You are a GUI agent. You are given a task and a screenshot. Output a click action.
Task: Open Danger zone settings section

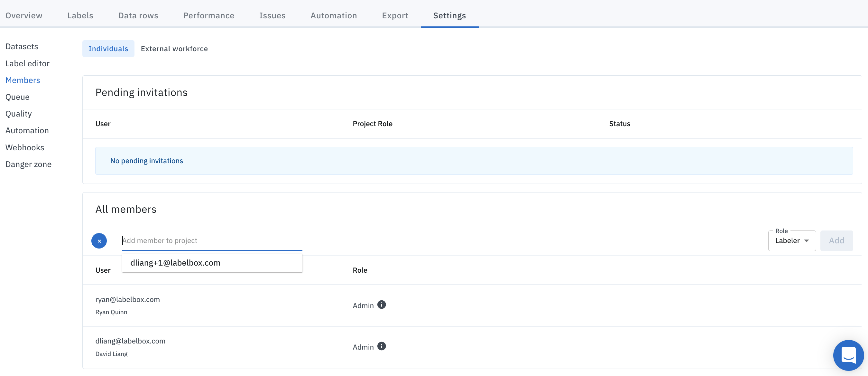click(x=28, y=164)
